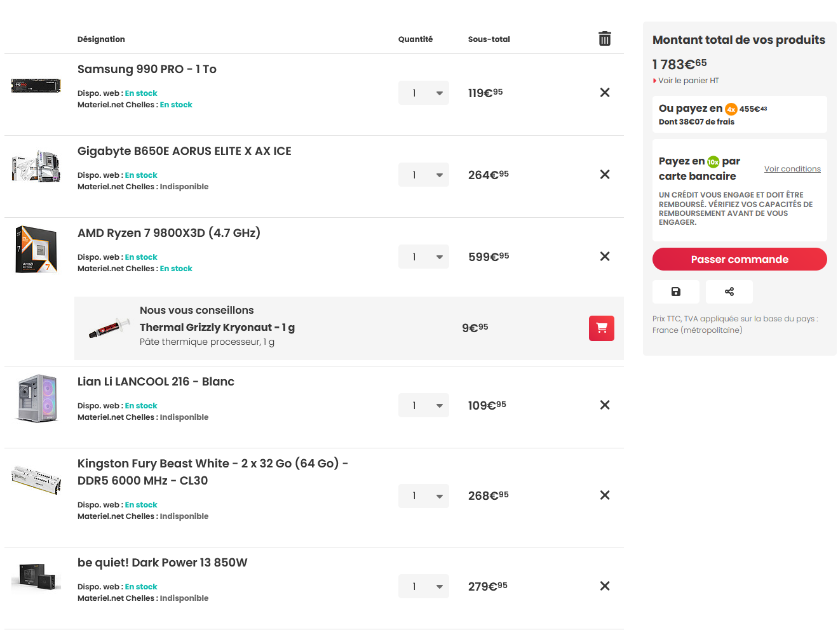Share the cart using share icon
The width and height of the screenshot is (838, 644).
point(729,292)
